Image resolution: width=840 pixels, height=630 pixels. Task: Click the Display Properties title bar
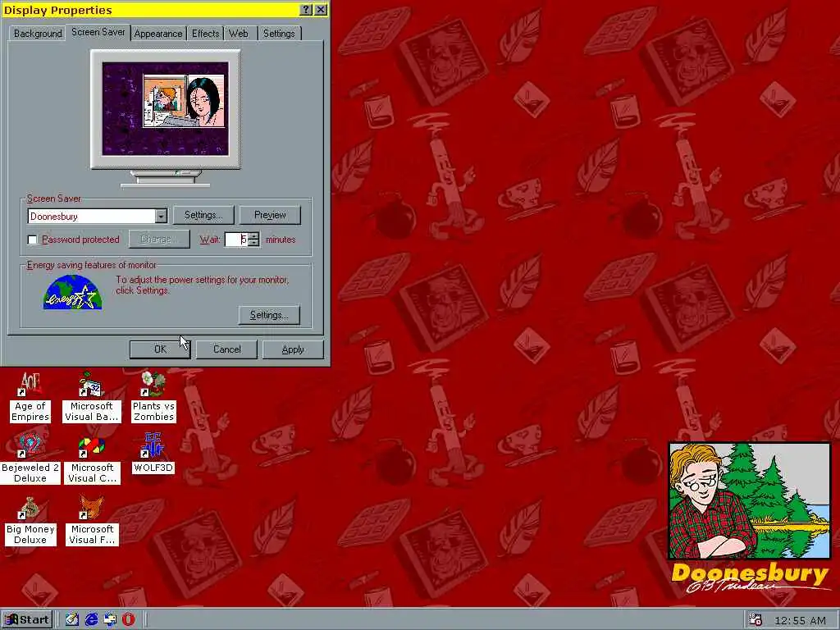(x=150, y=10)
